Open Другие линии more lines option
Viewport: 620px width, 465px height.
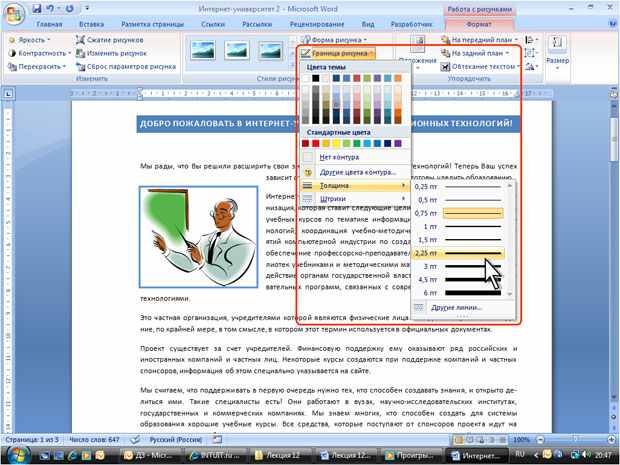point(463,307)
